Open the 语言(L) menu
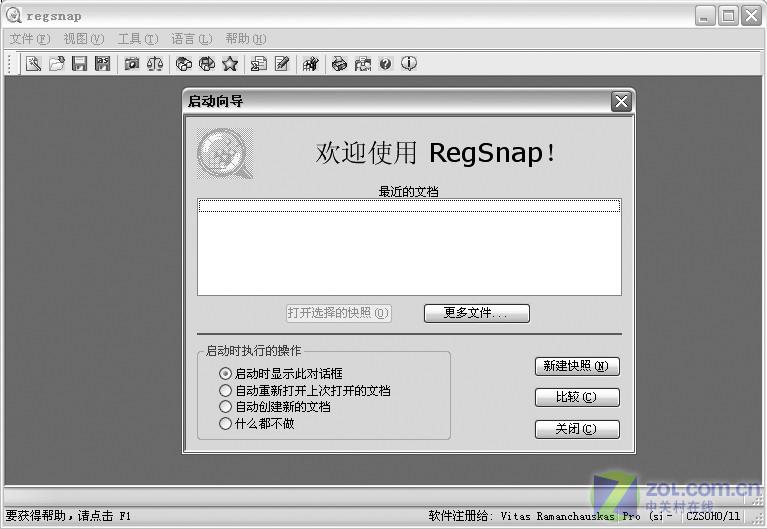Viewport: 767px width, 529px height. point(192,39)
